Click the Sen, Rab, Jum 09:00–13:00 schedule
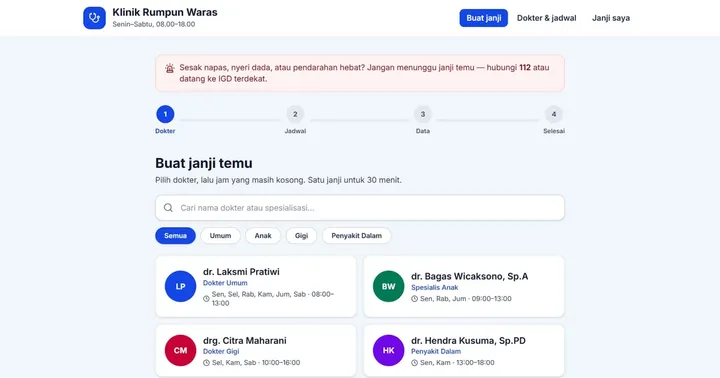720x378 pixels. [466, 299]
